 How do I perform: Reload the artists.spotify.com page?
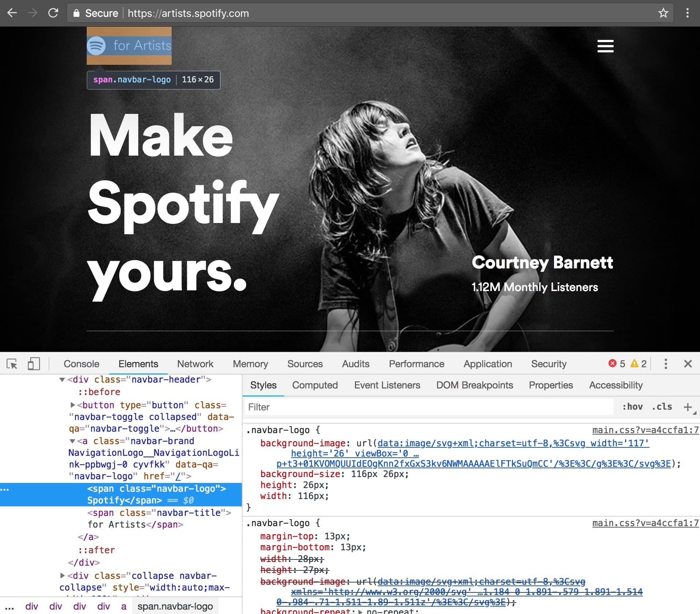(53, 13)
